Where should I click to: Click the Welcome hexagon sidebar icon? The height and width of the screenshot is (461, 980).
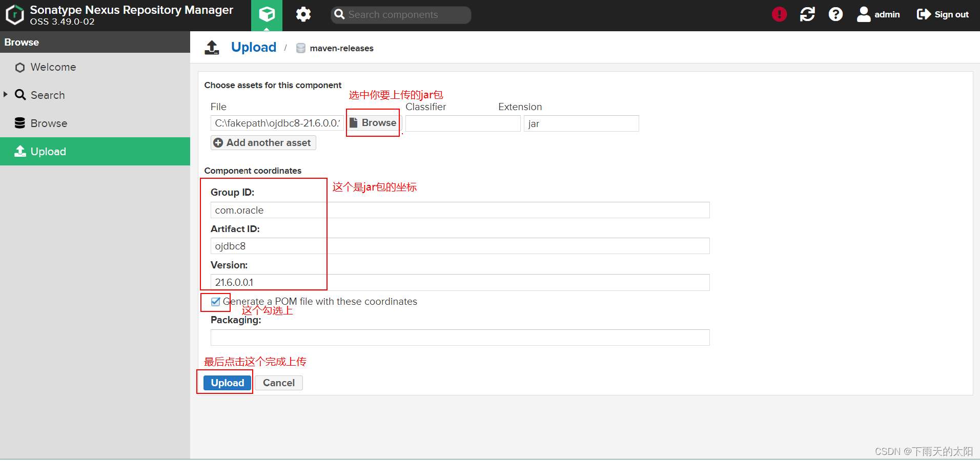(20, 68)
